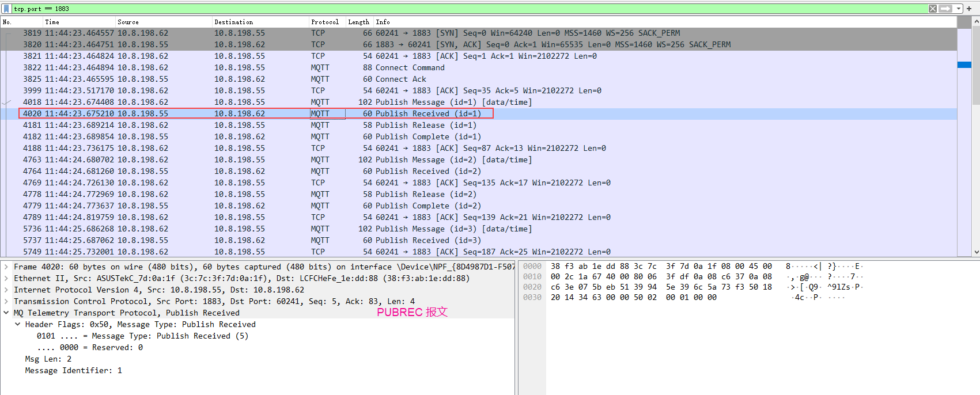Select packet 5736 Publish Message (id=3) row

(478, 229)
